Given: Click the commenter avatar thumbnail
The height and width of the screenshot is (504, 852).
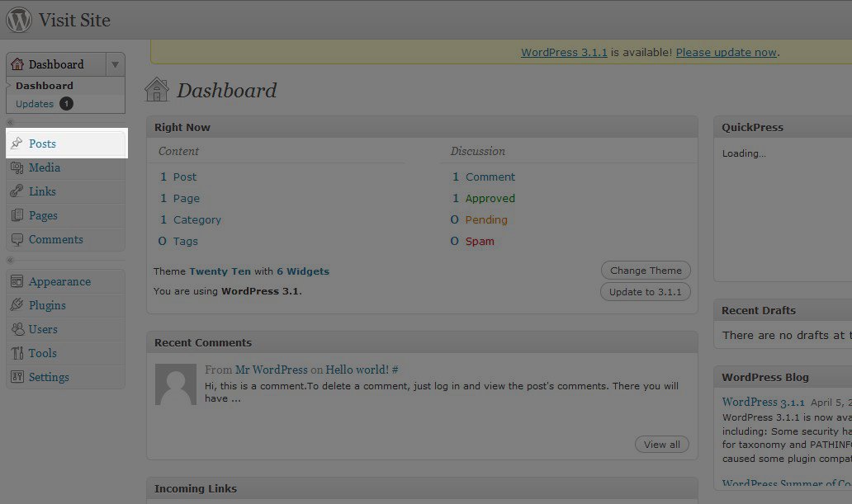Looking at the screenshot, I should point(176,384).
